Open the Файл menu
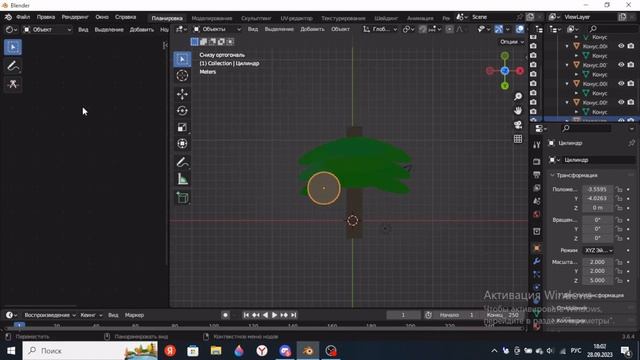 (23, 17)
